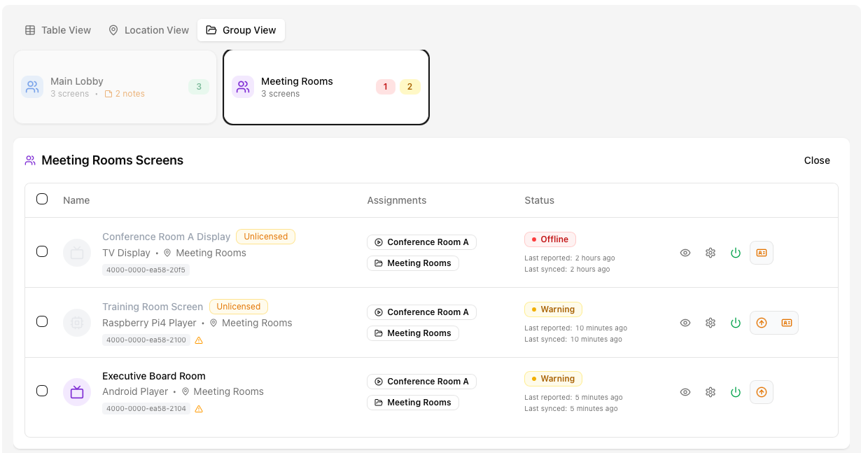868x453 pixels.
Task: Click Conference Room A assignment on Training Room row
Action: [421, 312]
